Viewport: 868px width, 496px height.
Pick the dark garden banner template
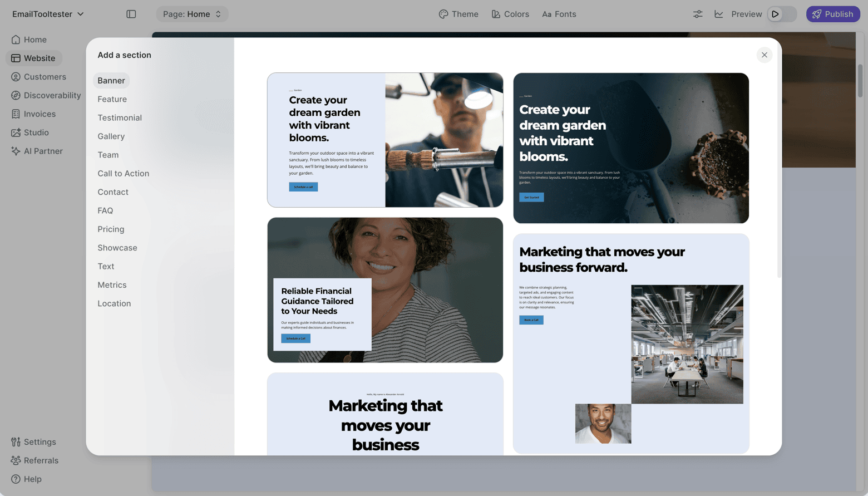(x=630, y=148)
